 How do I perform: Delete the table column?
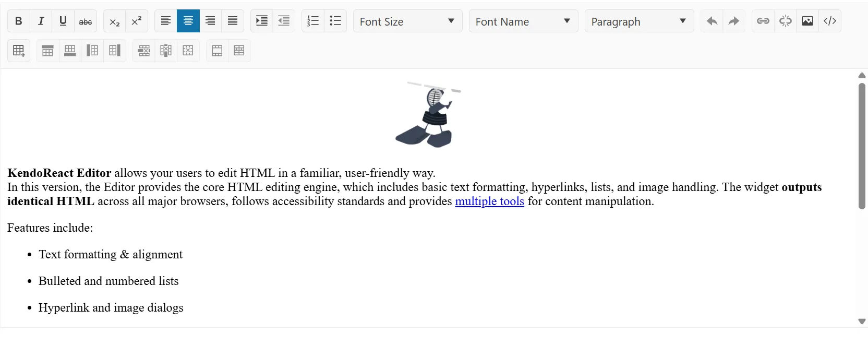166,51
